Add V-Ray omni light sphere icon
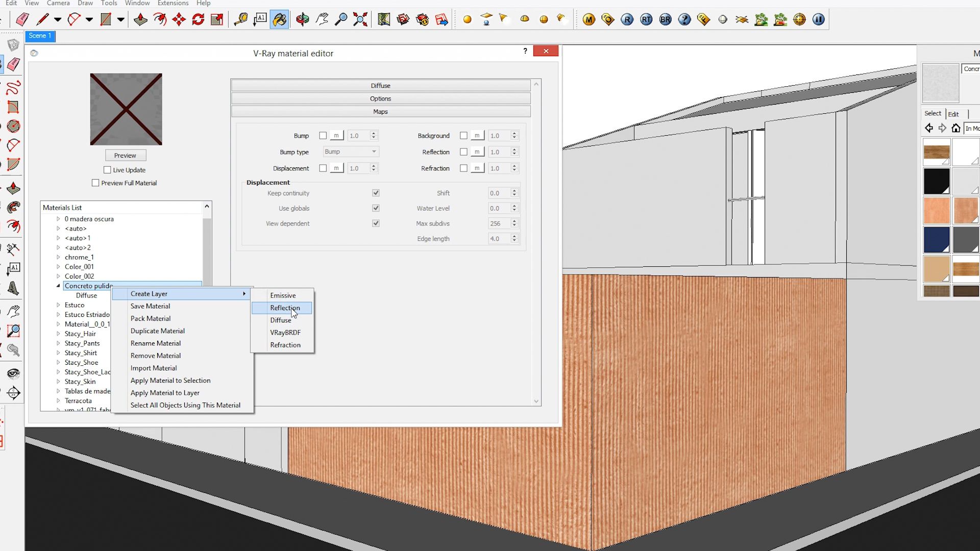Viewport: 980px width, 551px height. point(467,19)
